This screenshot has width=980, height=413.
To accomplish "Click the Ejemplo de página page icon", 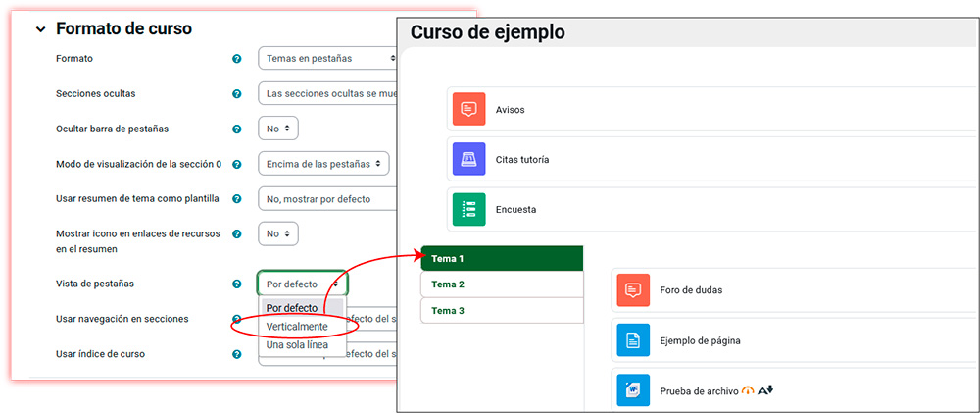I will 633,340.
